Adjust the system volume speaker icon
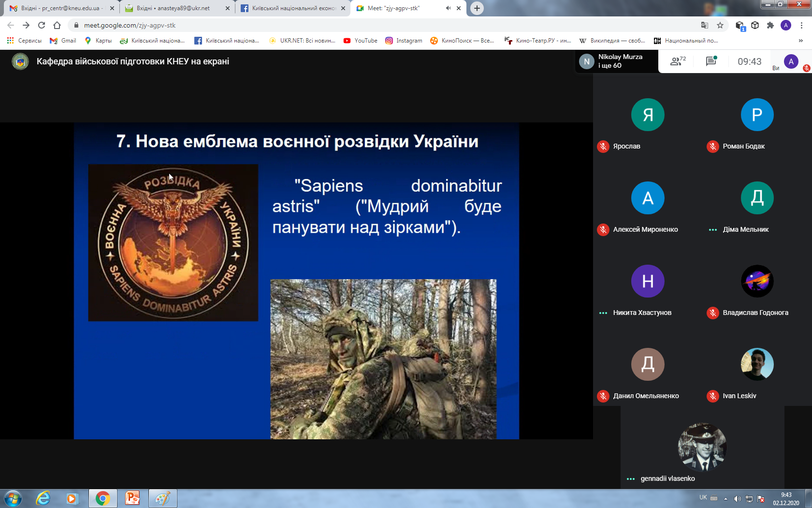The height and width of the screenshot is (508, 812). [x=737, y=499]
